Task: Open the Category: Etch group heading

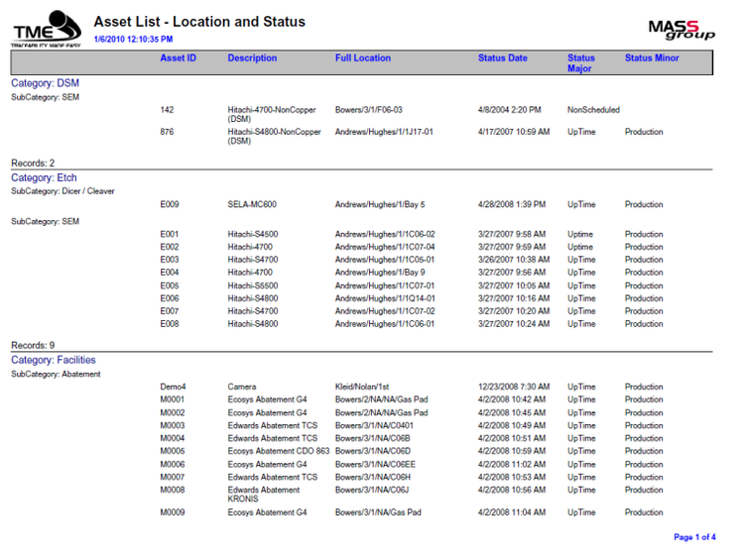Action: point(44,177)
